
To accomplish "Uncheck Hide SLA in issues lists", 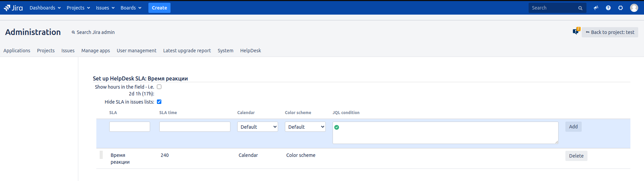I will coord(159,102).
